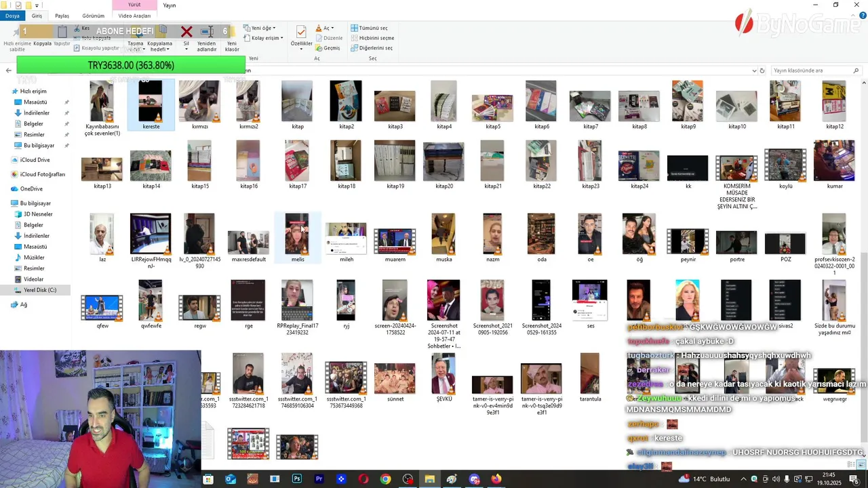The height and width of the screenshot is (488, 868).
Task: Click the Back arrow in address bar
Action: 8,70
